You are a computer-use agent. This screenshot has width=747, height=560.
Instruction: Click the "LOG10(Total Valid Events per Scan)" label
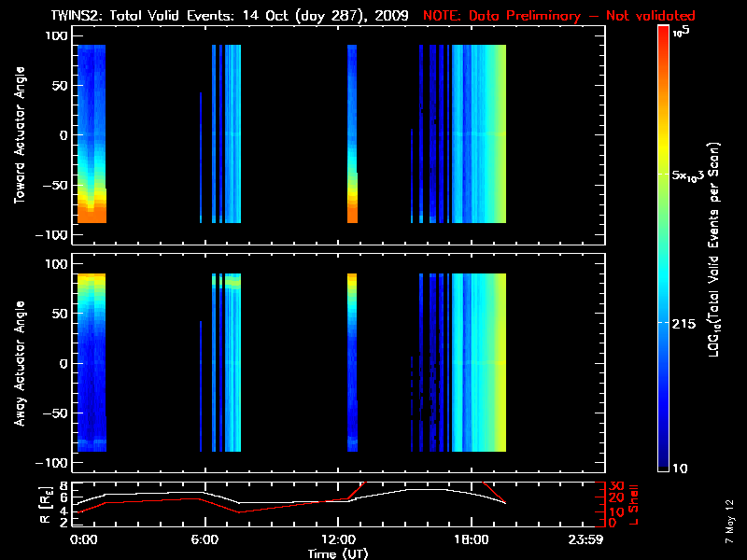click(717, 249)
